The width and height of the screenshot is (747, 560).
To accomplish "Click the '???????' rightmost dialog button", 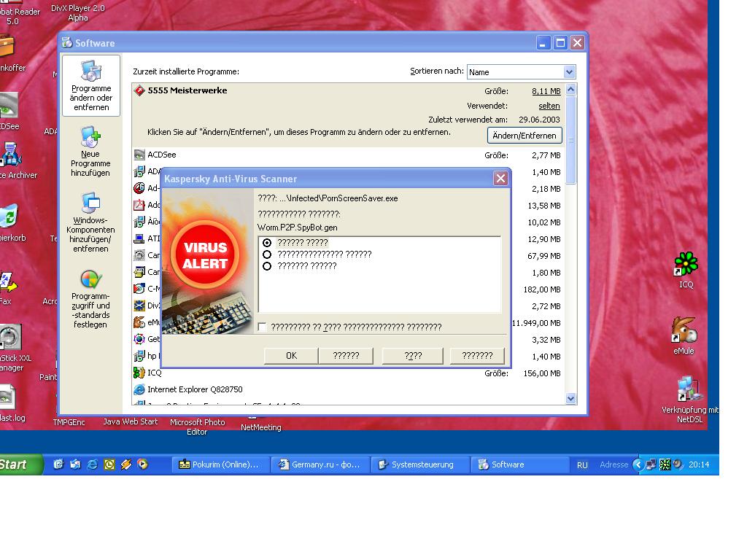I will [477, 356].
